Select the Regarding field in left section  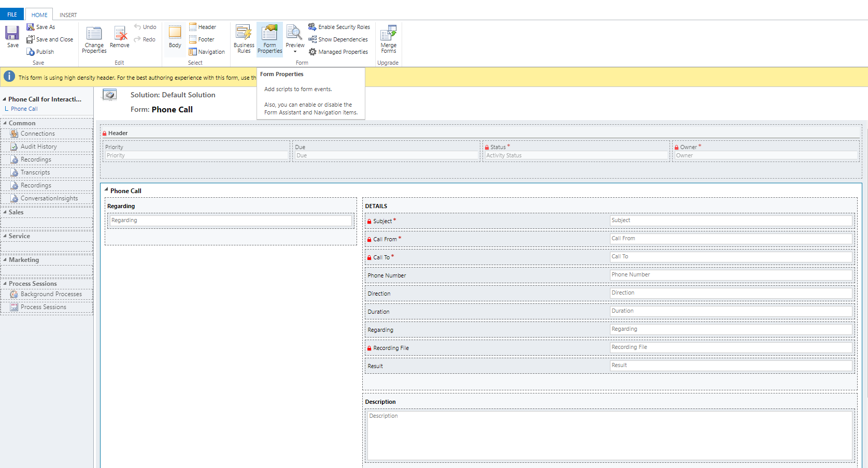point(231,221)
